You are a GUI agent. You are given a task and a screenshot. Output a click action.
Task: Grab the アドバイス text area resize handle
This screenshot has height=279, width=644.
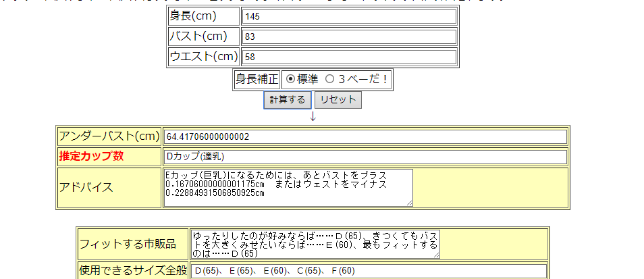(409, 203)
